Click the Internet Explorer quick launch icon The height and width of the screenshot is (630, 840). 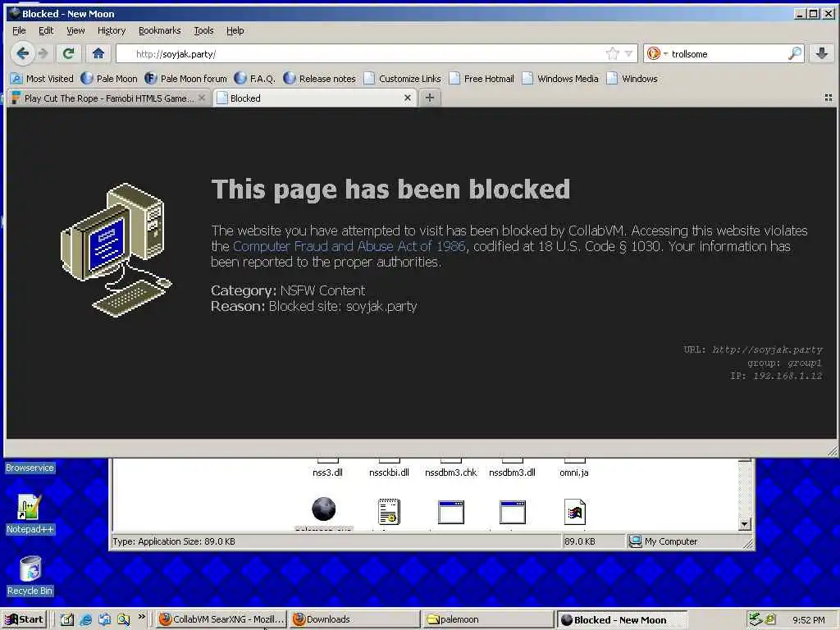(85, 620)
